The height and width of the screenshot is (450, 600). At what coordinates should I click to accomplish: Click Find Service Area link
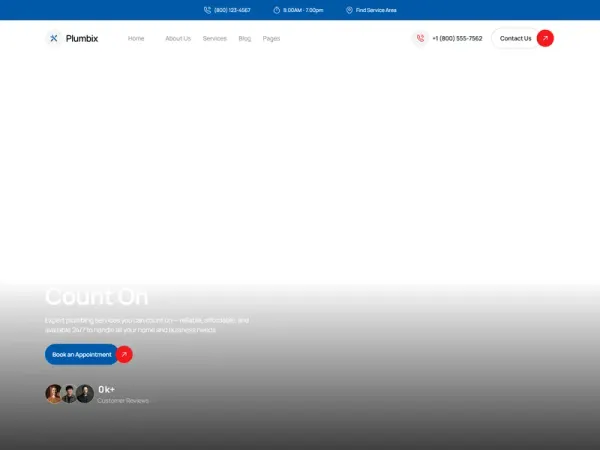pos(376,10)
